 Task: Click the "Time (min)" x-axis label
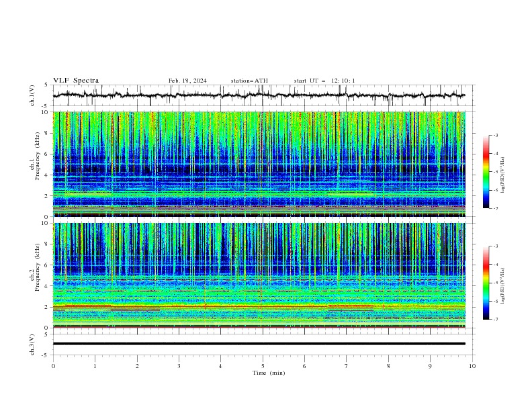269,373
